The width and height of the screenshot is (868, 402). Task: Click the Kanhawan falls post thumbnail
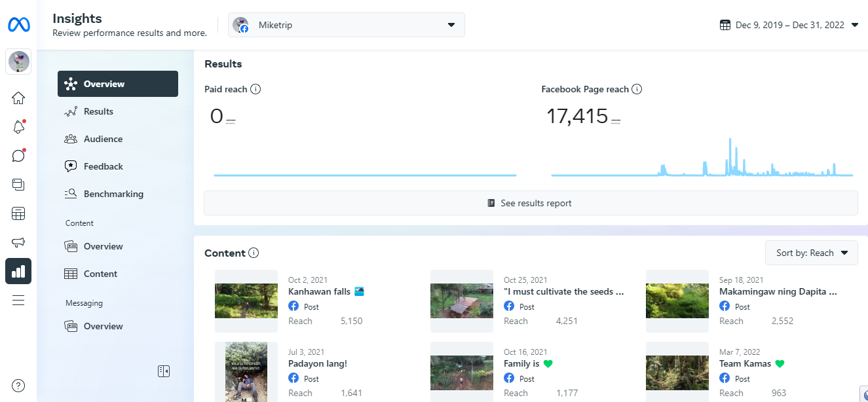(x=246, y=301)
